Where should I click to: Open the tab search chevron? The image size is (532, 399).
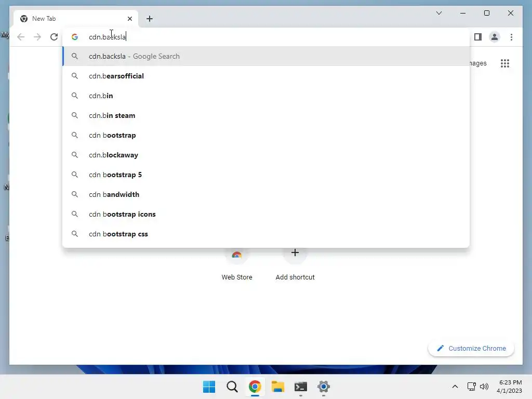click(438, 13)
